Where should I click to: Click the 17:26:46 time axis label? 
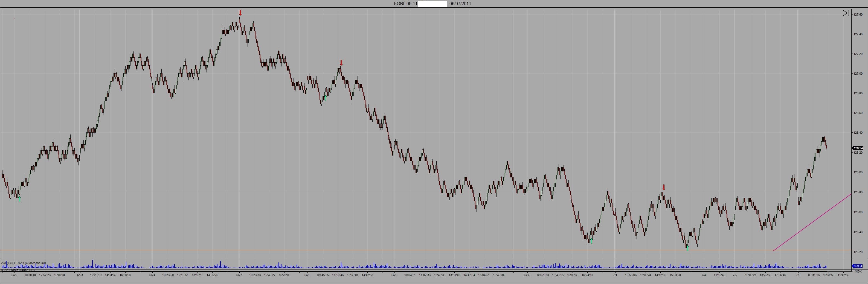[x=780, y=275]
